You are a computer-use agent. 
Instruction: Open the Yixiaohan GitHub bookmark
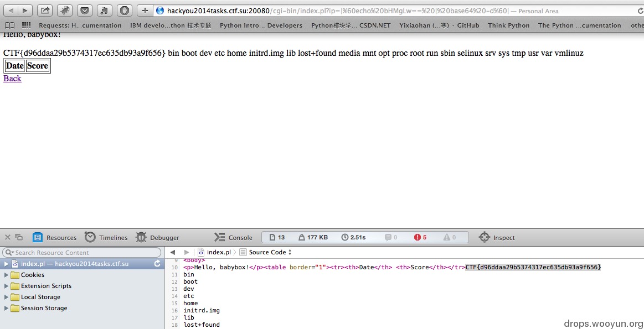(x=439, y=25)
